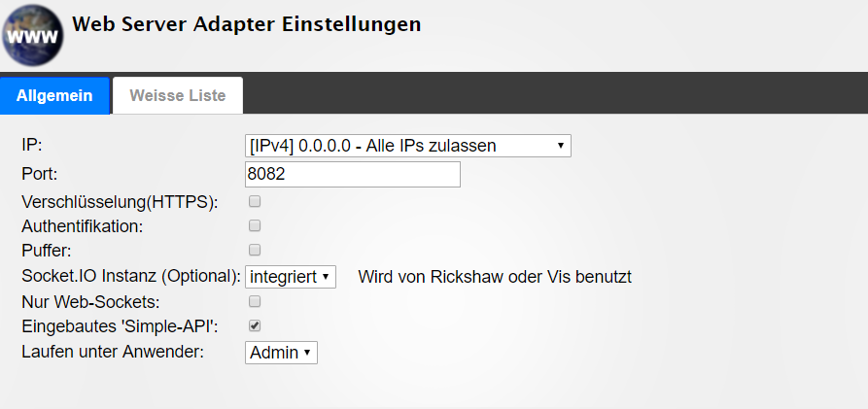This screenshot has height=409, width=868.
Task: Toggle the Authentifikation checkbox
Action: 255,226
